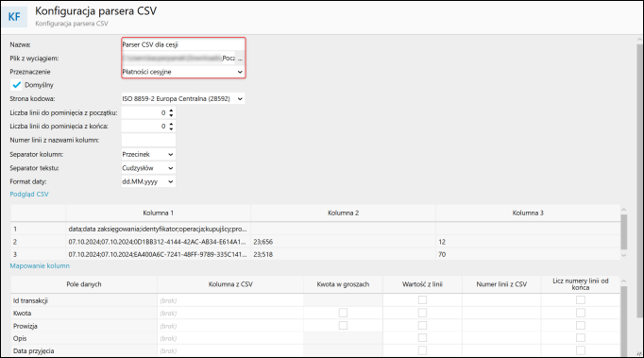Click the Kolumna 2 header
The height and width of the screenshot is (358, 644).
pyautogui.click(x=344, y=213)
